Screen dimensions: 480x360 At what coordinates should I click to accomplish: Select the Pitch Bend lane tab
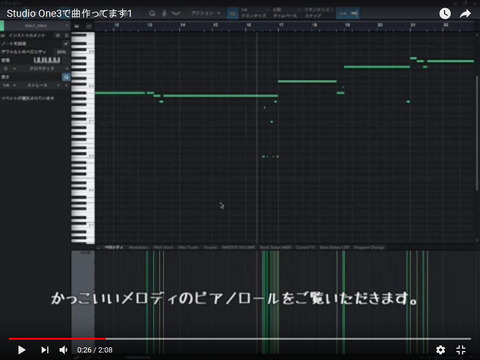pos(163,247)
